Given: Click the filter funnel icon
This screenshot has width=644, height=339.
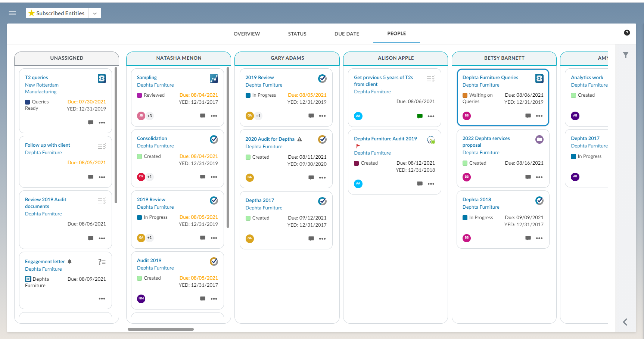Looking at the screenshot, I should coord(626,55).
